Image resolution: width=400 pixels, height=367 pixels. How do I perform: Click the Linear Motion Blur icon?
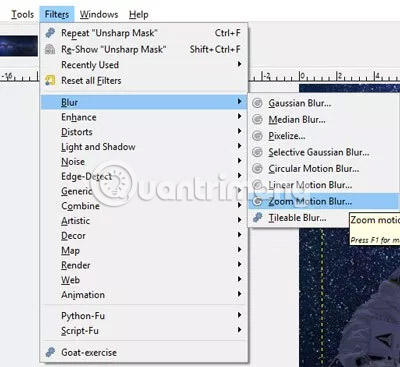[x=257, y=185]
